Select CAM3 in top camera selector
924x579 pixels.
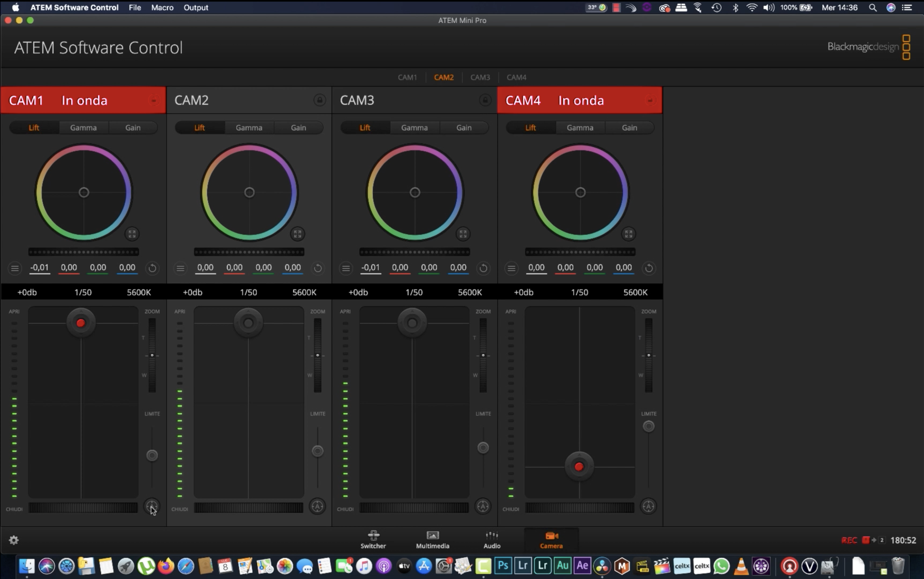coord(480,77)
